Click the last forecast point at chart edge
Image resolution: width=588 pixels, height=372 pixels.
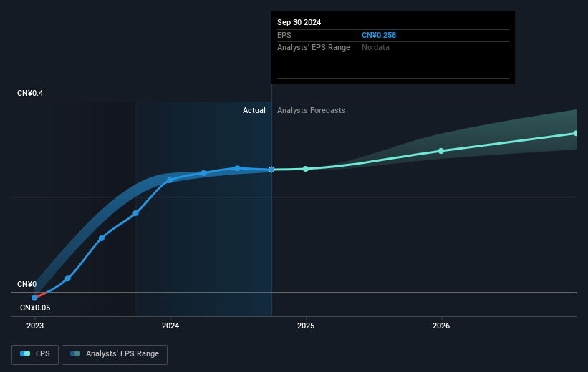click(x=576, y=133)
